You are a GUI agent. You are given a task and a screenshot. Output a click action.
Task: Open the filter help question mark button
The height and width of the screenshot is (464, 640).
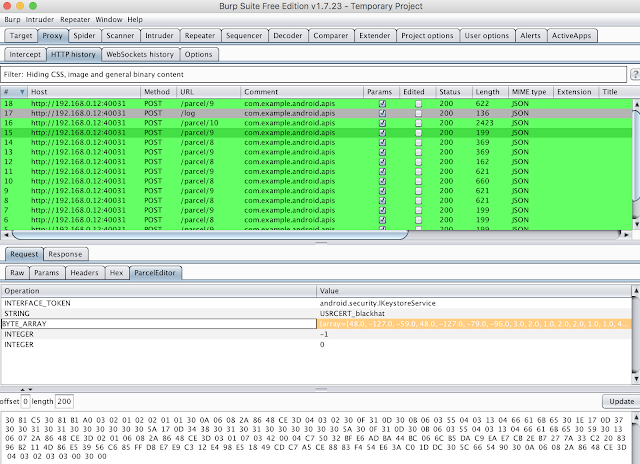[x=635, y=74]
